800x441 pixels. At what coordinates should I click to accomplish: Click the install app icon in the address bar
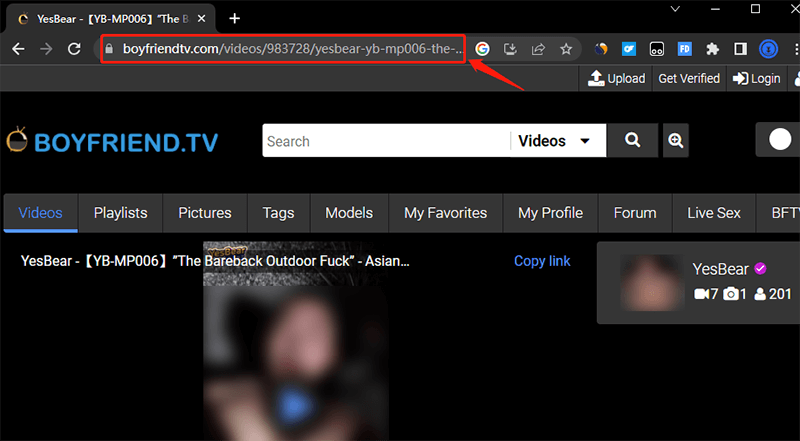tap(510, 49)
